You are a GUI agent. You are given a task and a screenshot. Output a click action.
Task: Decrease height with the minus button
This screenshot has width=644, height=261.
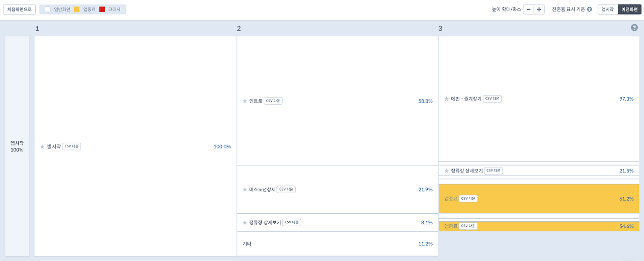pos(528,9)
